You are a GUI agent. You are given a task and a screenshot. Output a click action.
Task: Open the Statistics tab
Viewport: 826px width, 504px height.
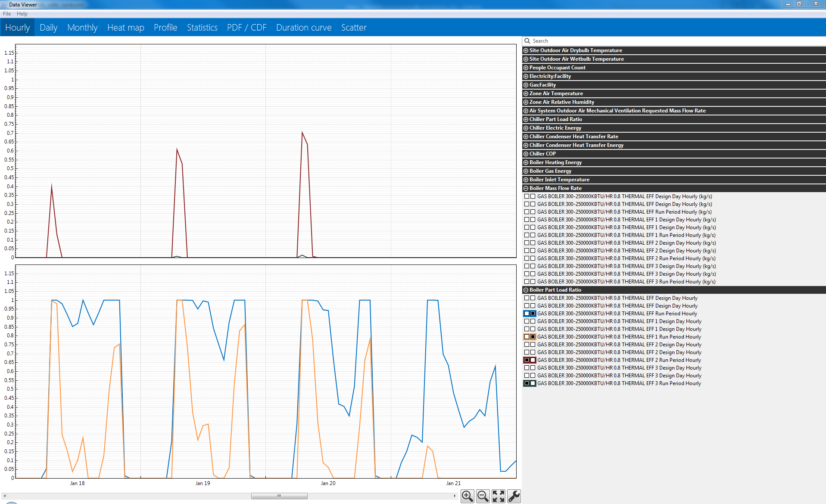click(x=202, y=28)
